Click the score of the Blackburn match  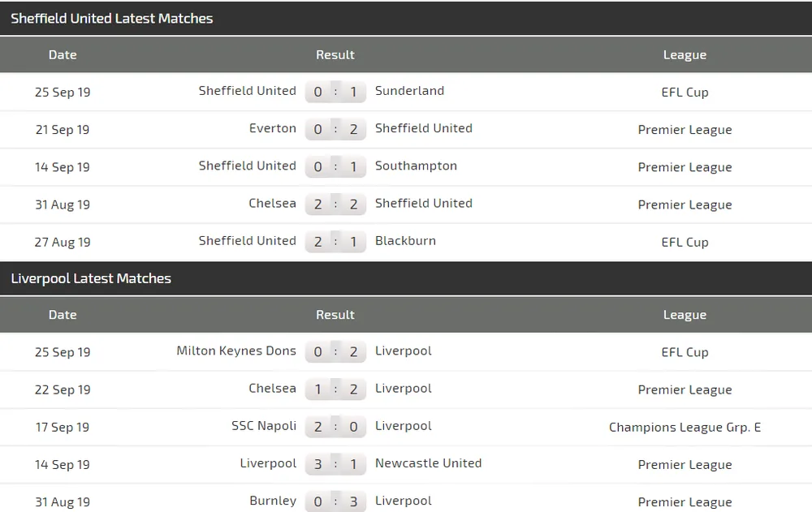coord(335,242)
